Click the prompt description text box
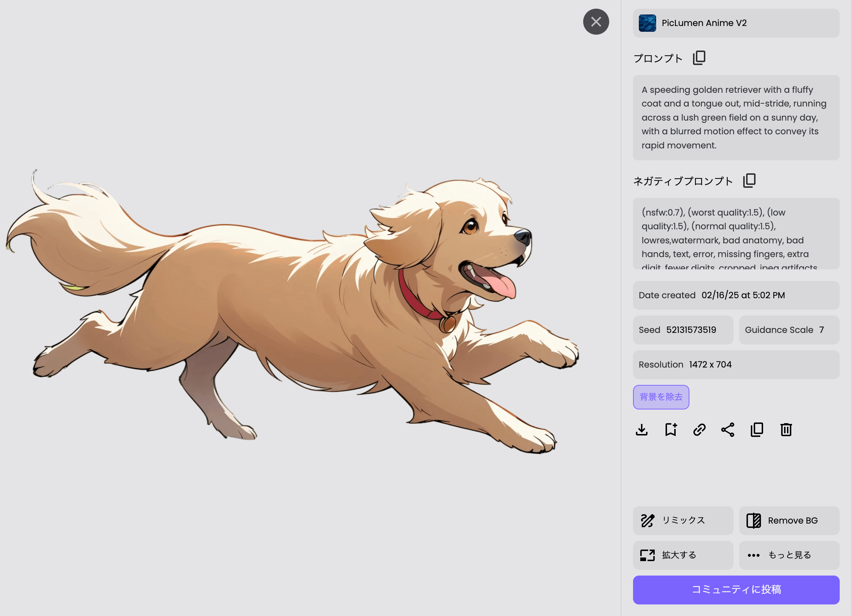The image size is (852, 616). tap(736, 117)
